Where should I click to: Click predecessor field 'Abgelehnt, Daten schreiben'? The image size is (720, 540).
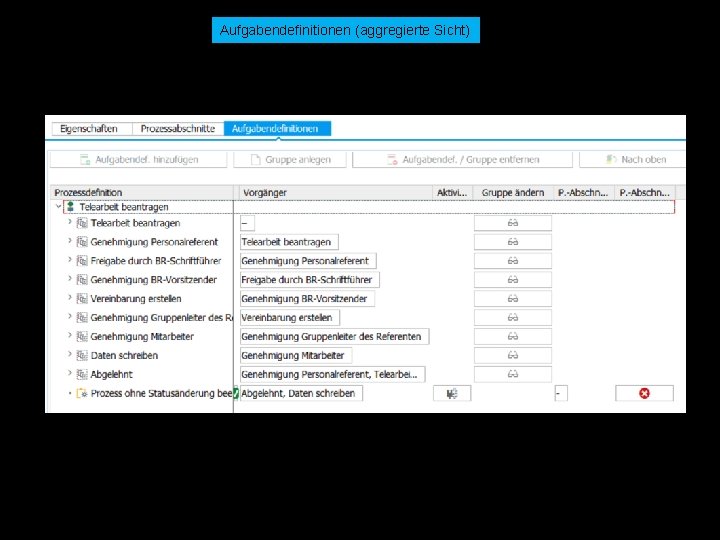pos(301,394)
